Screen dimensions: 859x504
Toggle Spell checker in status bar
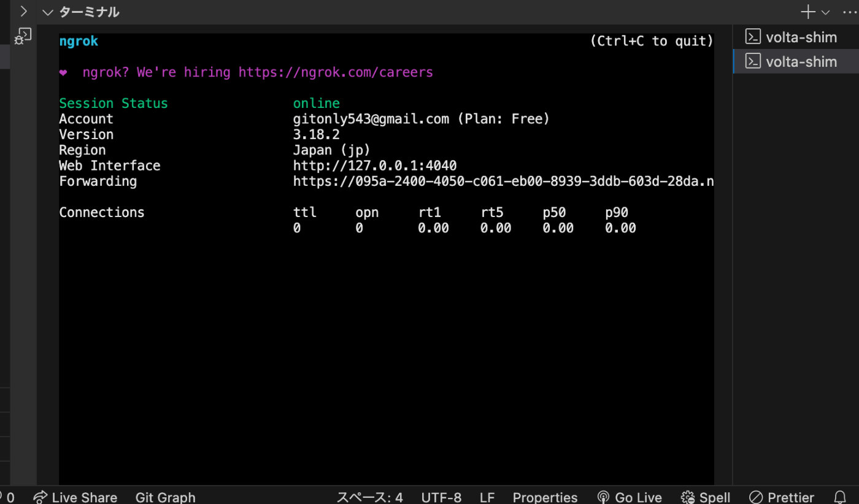[x=706, y=497]
